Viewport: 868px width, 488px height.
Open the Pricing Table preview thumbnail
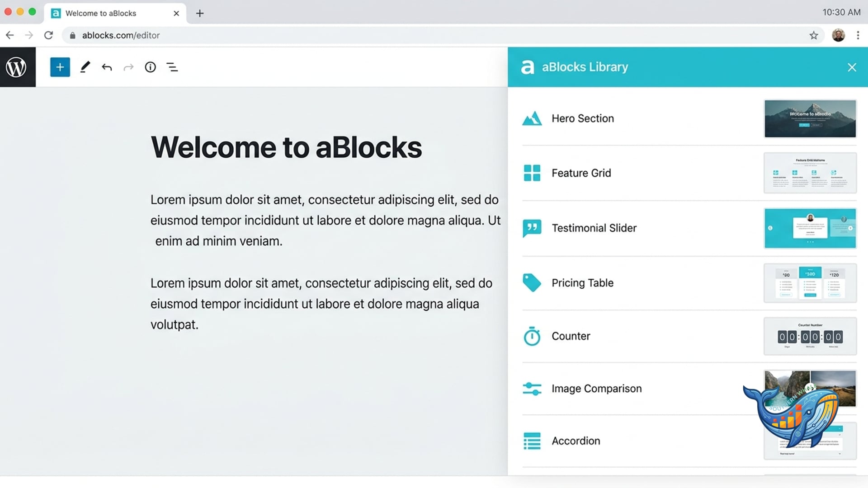pyautogui.click(x=810, y=283)
